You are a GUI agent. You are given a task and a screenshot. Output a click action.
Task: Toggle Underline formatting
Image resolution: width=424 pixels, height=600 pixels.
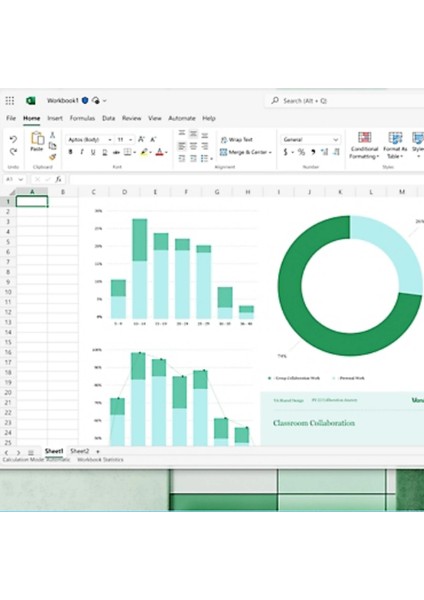click(93, 152)
